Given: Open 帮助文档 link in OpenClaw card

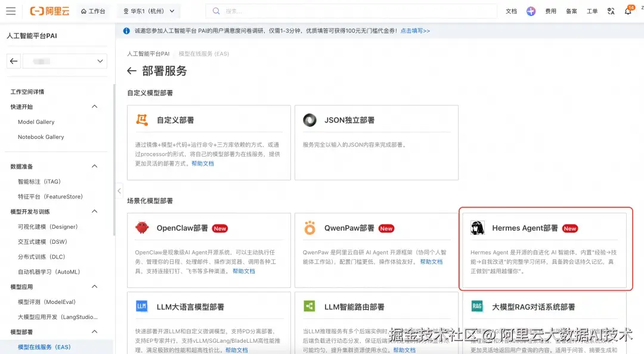Looking at the screenshot, I should coord(243,271).
